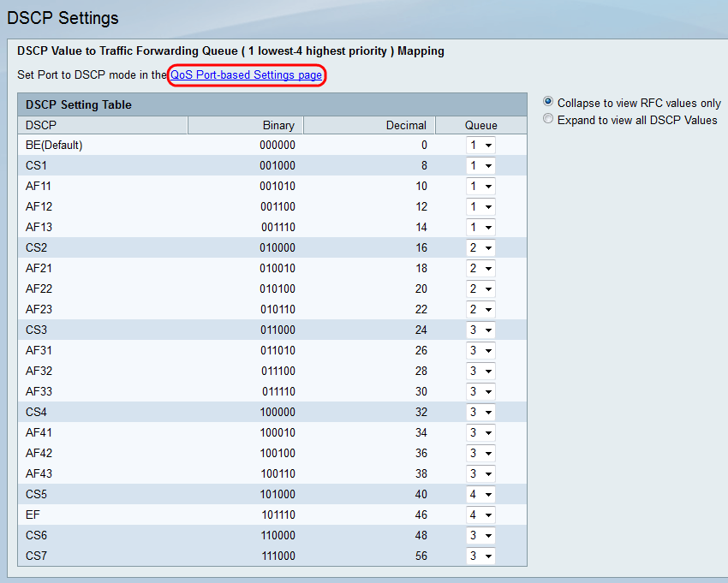728x583 pixels.
Task: Click the AF22 DSCP label
Action: (x=39, y=289)
